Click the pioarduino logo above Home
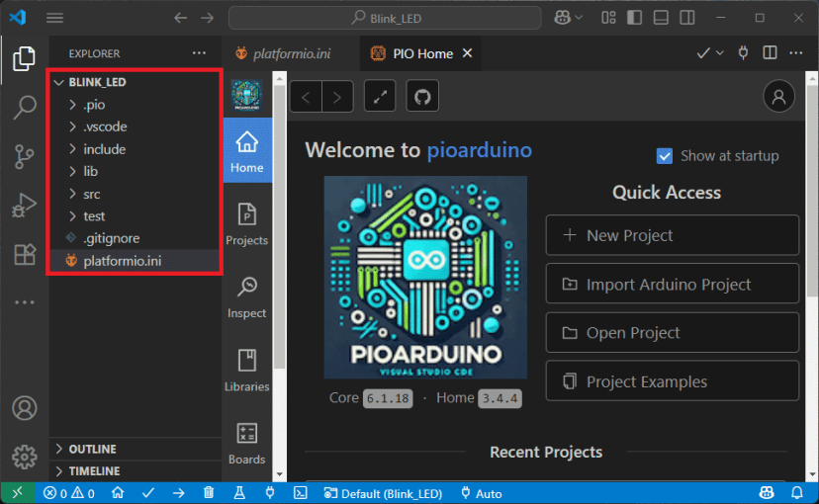 [x=247, y=96]
